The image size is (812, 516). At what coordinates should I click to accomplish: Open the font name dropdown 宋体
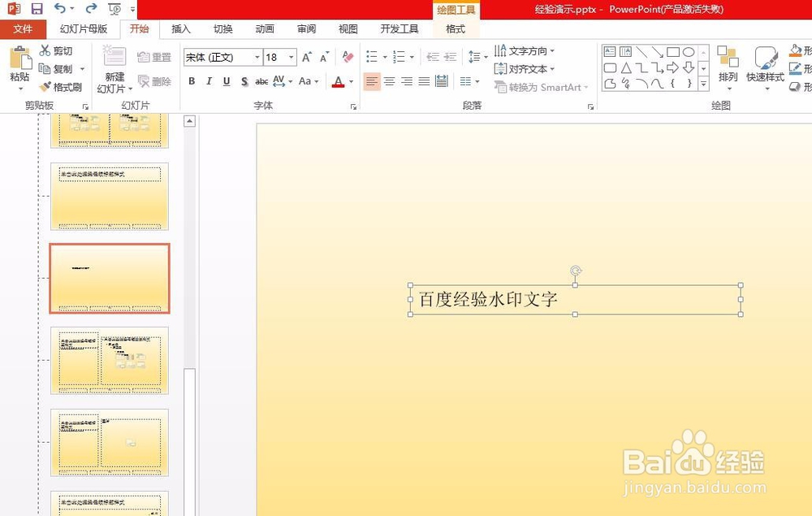click(257, 57)
